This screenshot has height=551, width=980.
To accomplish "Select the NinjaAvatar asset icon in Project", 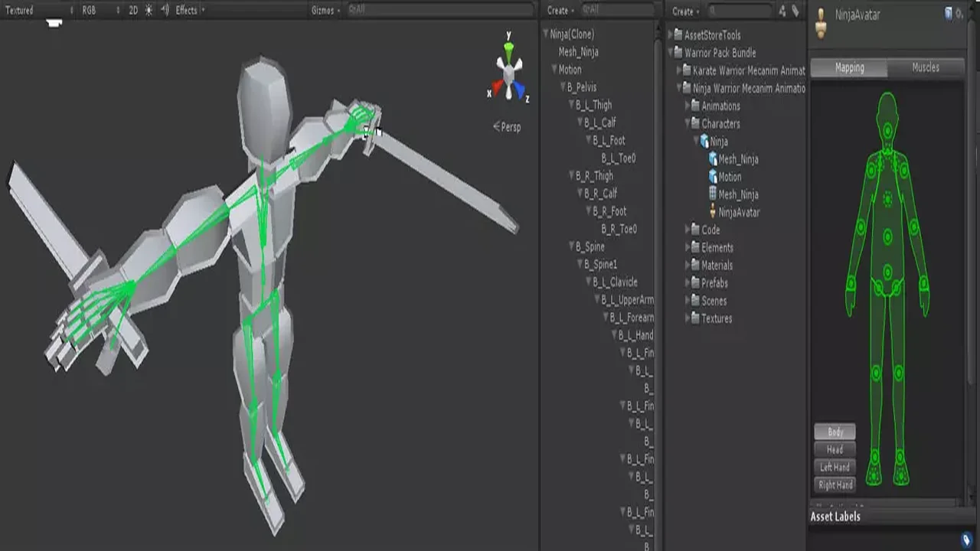I will coord(713,212).
